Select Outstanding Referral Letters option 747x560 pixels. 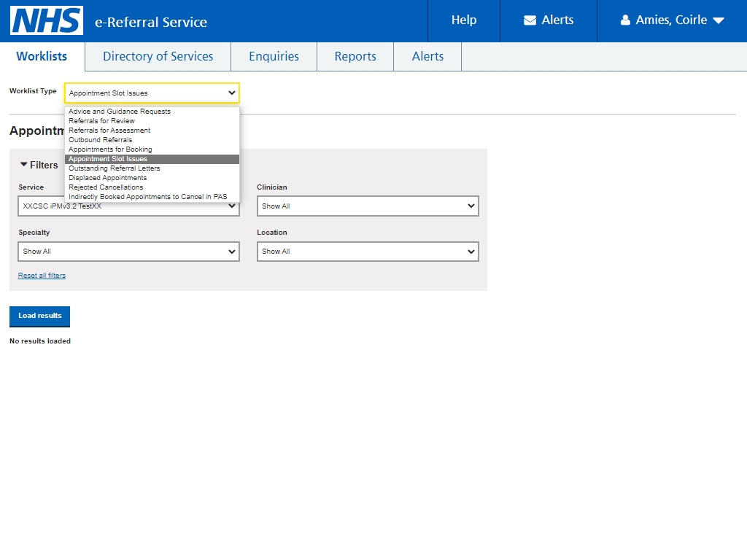[x=152, y=168]
